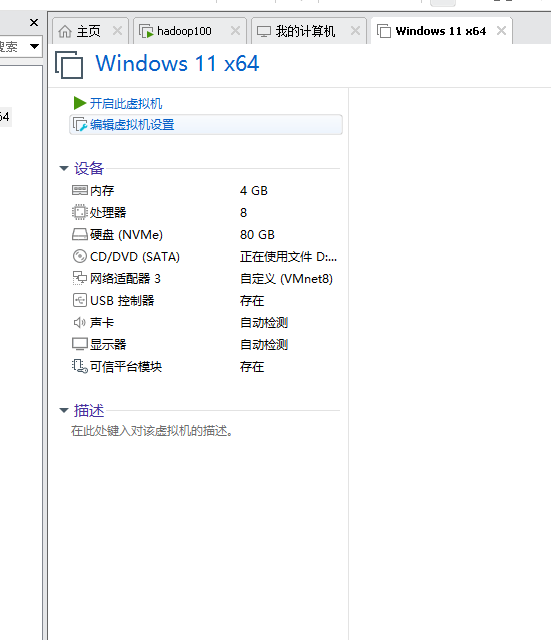Click the 自动检测 value for 声卡

pyautogui.click(x=264, y=323)
